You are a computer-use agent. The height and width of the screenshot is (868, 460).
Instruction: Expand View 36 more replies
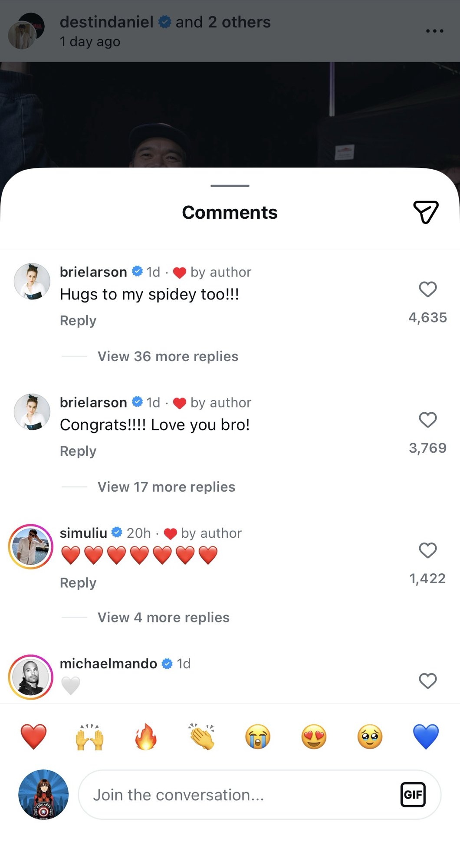(x=168, y=356)
